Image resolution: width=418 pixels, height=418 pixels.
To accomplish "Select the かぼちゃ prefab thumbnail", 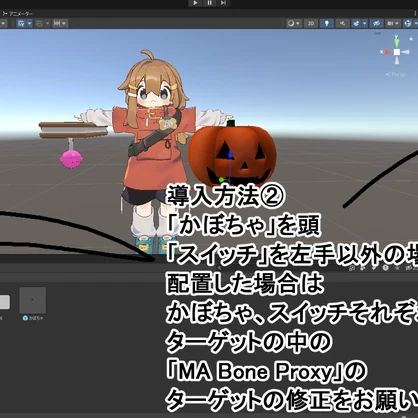I will pyautogui.click(x=33, y=300).
